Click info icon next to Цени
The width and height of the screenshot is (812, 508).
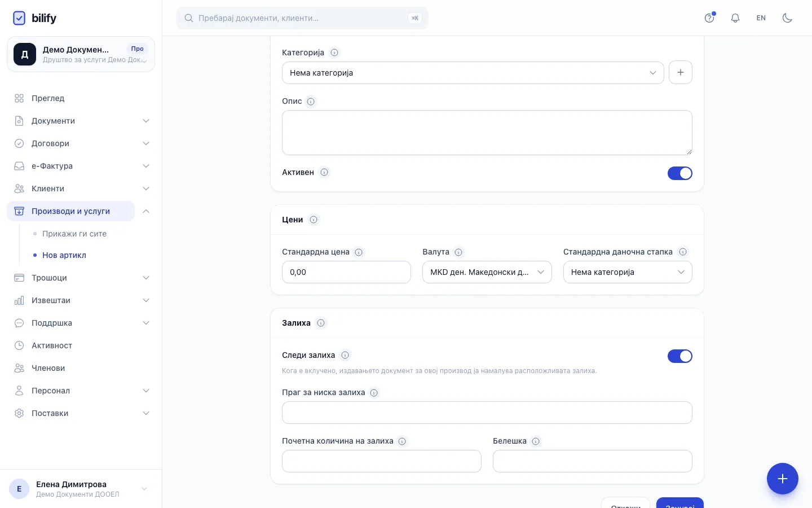coord(314,220)
